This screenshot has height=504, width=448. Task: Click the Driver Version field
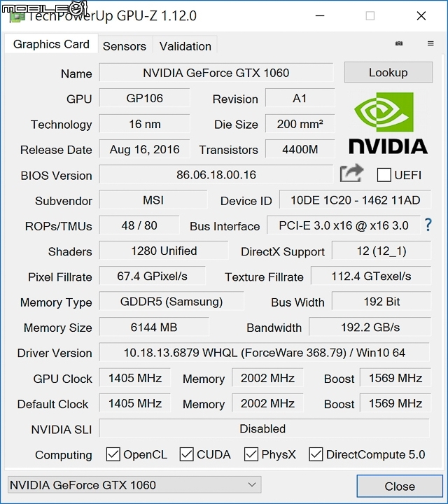coord(264,353)
